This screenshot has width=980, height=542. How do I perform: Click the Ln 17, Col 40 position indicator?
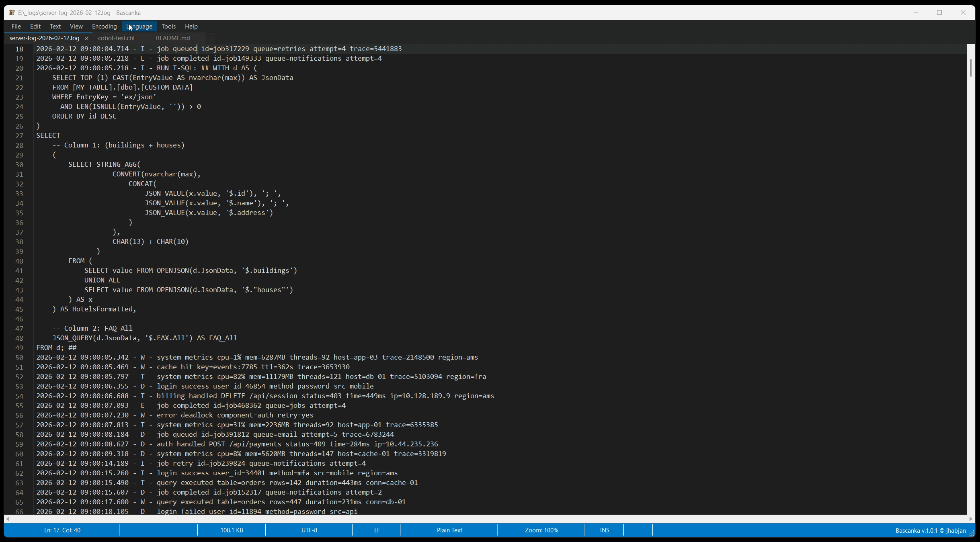pyautogui.click(x=62, y=530)
